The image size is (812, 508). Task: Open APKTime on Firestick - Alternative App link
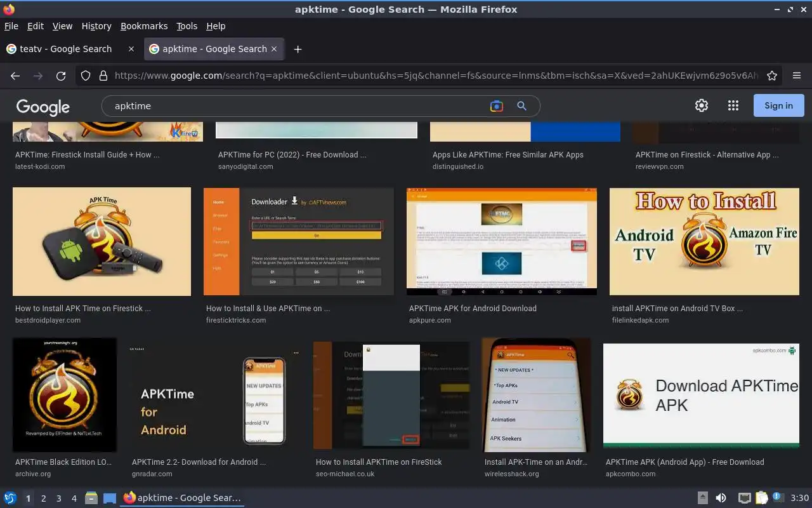click(x=707, y=154)
